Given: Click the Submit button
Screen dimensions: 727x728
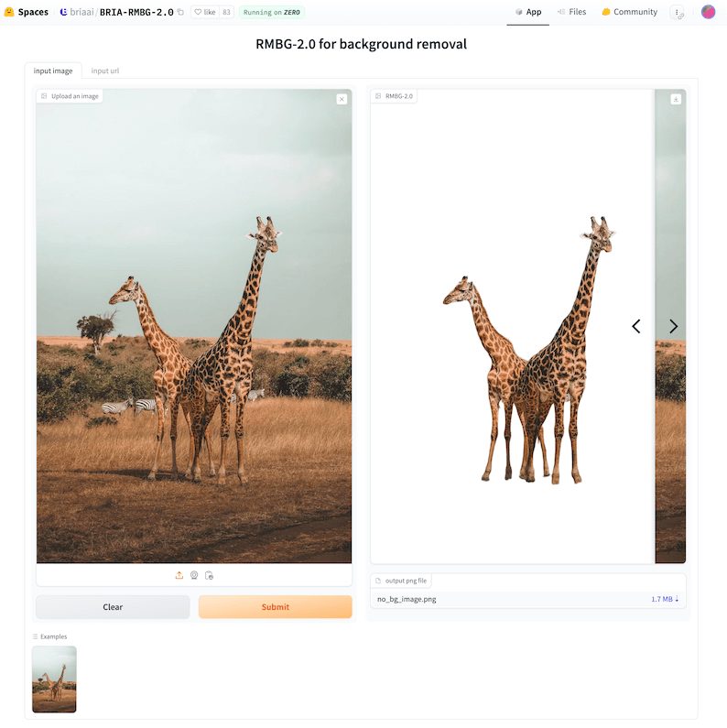Looking at the screenshot, I should pos(276,607).
